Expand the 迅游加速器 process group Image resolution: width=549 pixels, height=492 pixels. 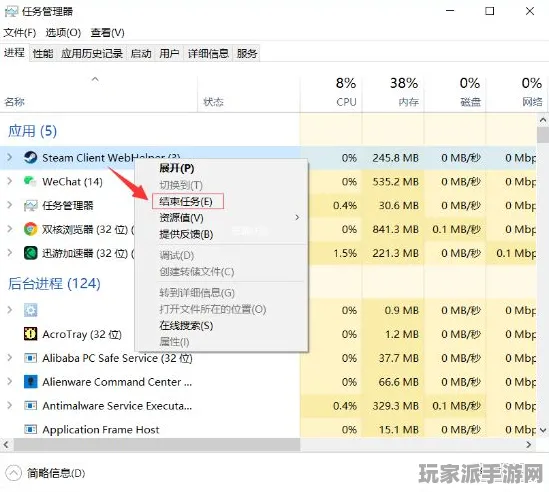coord(9,253)
